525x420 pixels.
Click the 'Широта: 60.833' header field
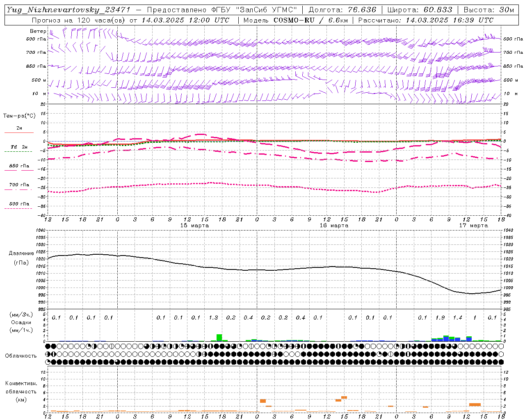420,10
